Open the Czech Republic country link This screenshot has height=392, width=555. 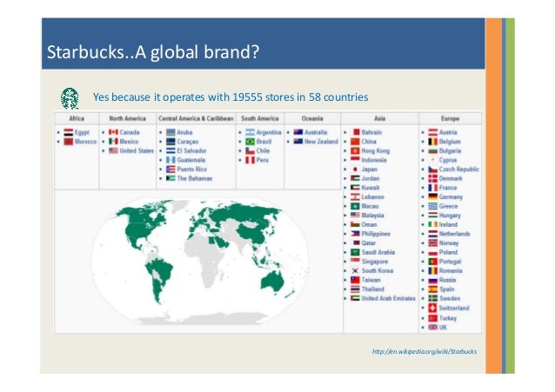[x=459, y=169]
